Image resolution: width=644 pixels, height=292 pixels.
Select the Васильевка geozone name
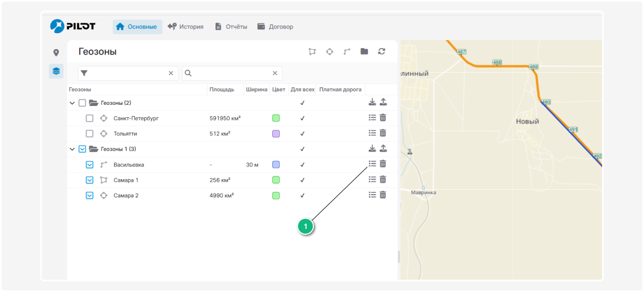[129, 165]
